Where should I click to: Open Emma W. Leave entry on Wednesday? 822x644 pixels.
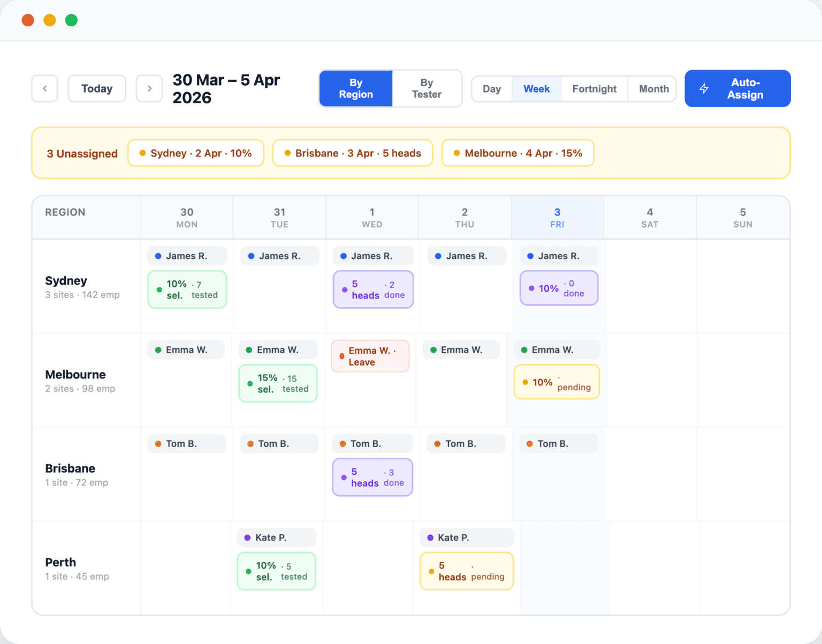(x=370, y=356)
